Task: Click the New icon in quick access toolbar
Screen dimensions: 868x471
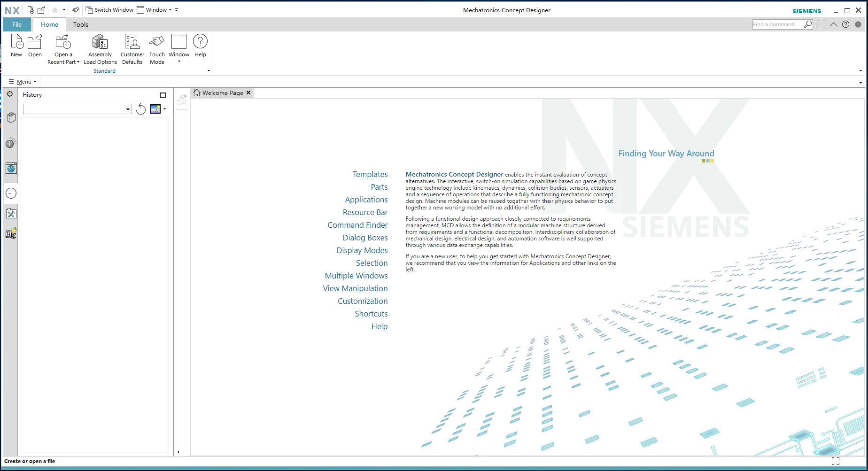Action: click(x=31, y=10)
